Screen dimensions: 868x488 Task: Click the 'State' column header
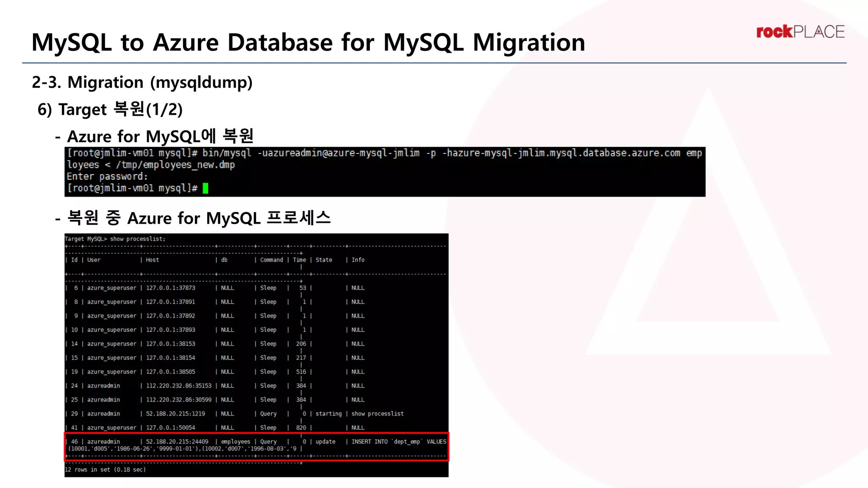(324, 260)
